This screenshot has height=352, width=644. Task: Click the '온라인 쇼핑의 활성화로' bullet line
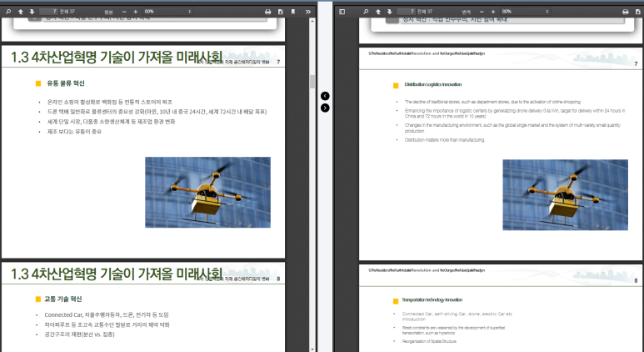pos(110,102)
